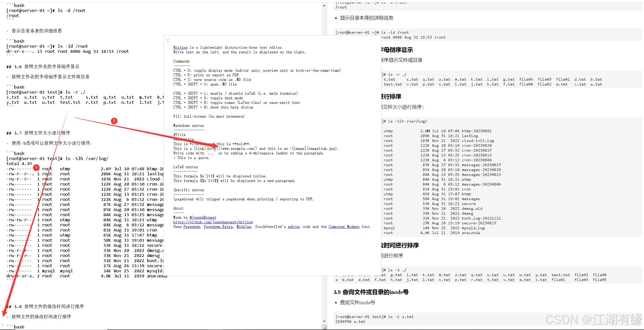644x330 pixels.
Task: Click 'ls -r ./' command in editor
Action: (75, 92)
